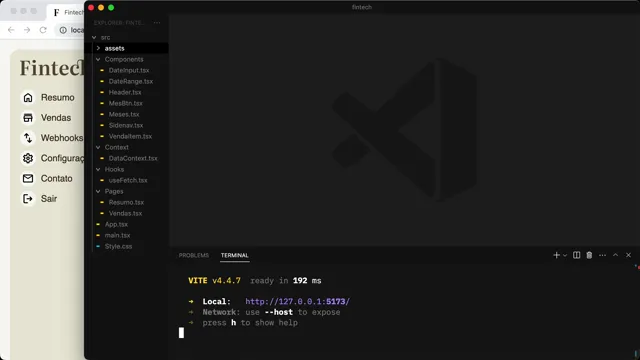Collapse the Components folder
Screen dimensions: 640x360
coord(98,59)
